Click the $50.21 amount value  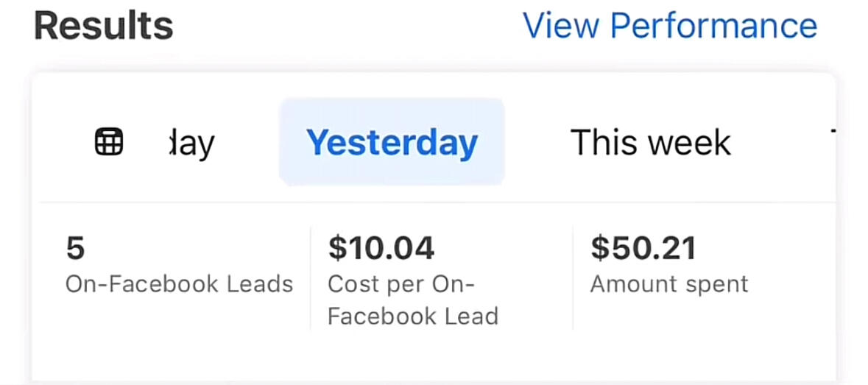click(643, 248)
